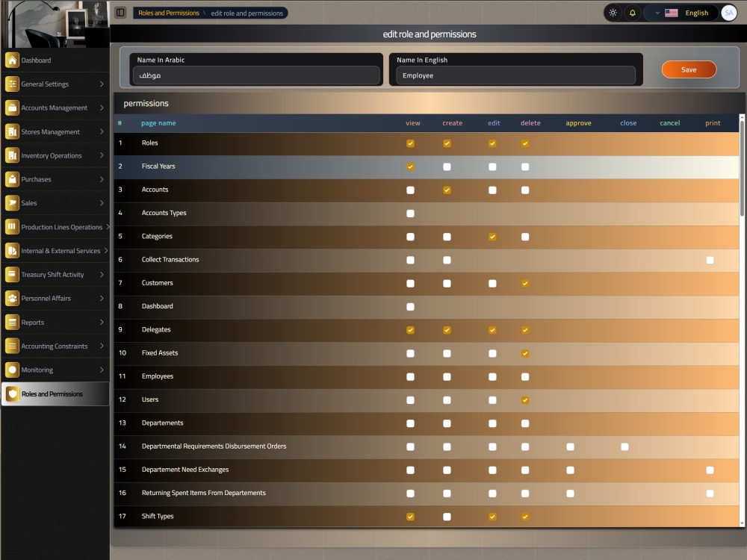Open Accounting Constraints menu item

coord(55,346)
